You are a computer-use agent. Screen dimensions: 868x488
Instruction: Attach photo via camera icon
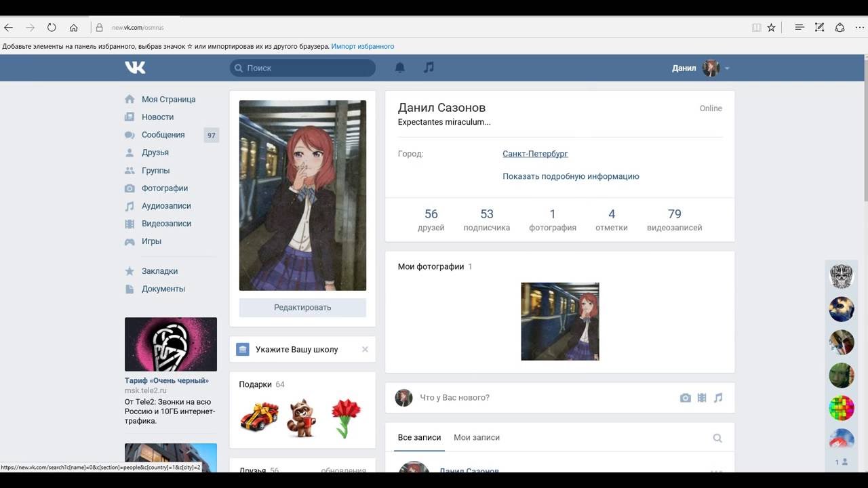[686, 398]
